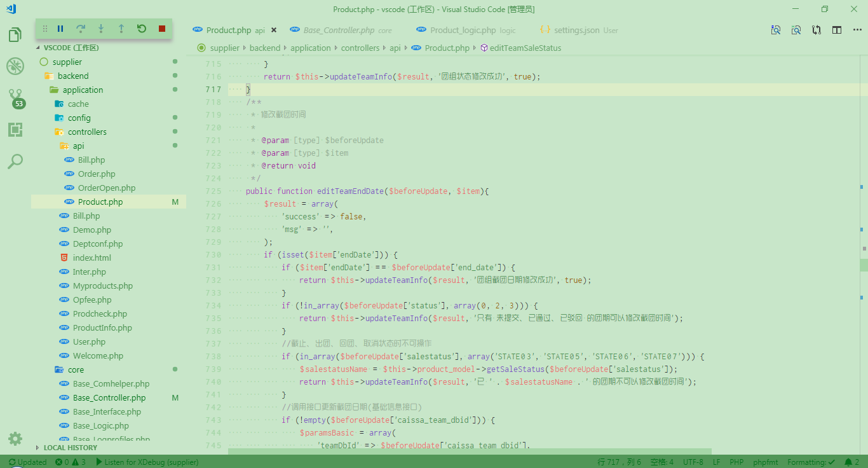This screenshot has width=868, height=468.
Task: Open the Debug view in activity bar
Action: pyautogui.click(x=15, y=66)
